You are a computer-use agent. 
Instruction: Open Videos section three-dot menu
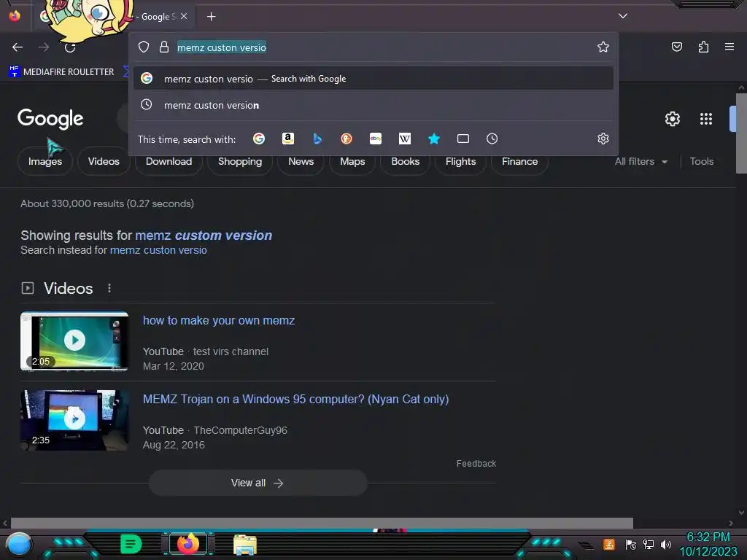[109, 288]
